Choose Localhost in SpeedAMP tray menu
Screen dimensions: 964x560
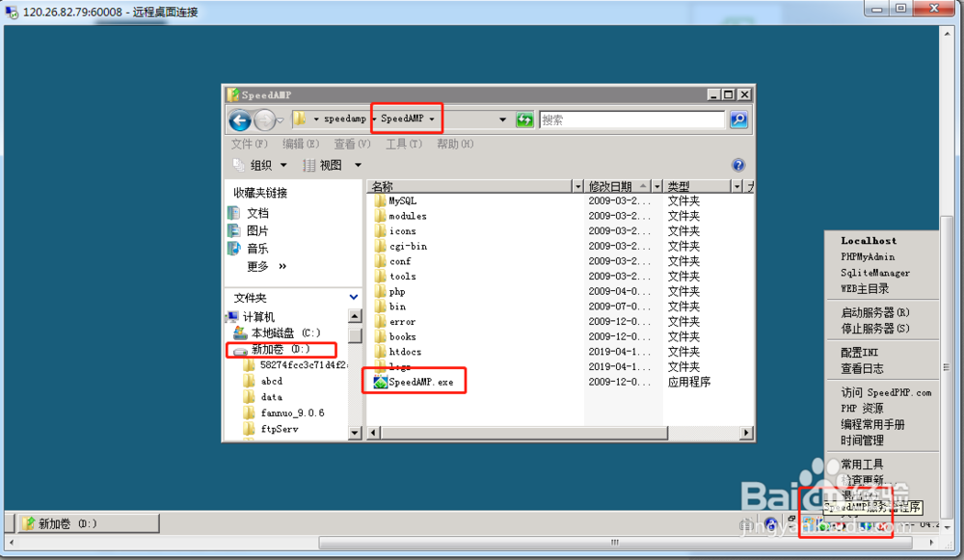869,241
